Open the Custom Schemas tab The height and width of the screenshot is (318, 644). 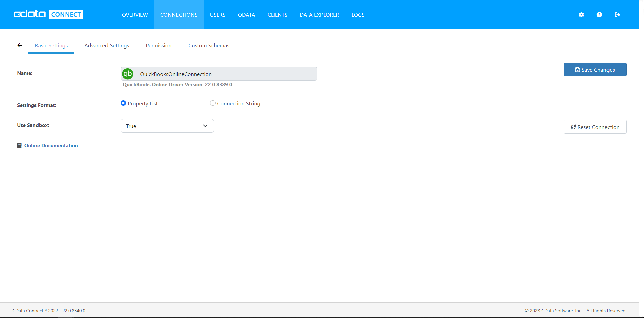coord(209,45)
